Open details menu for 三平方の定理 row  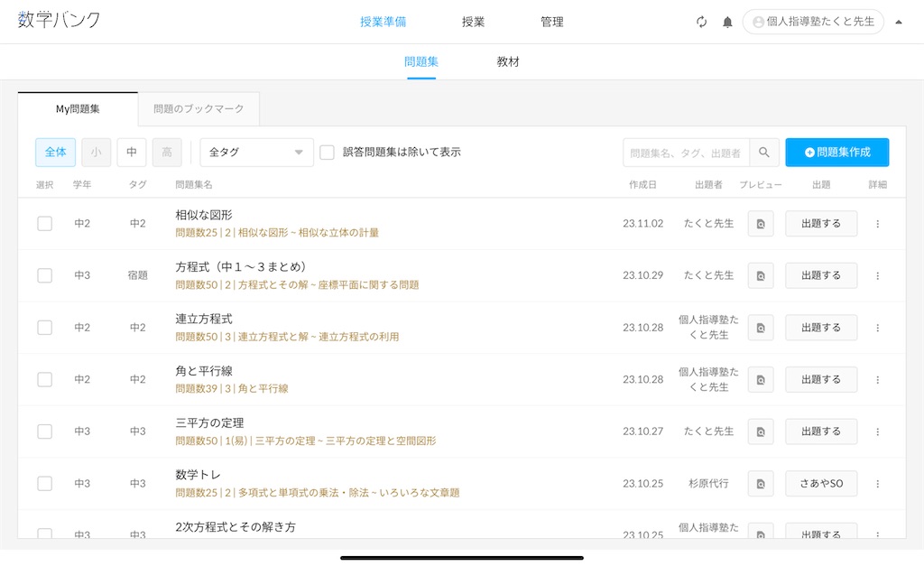[877, 431]
